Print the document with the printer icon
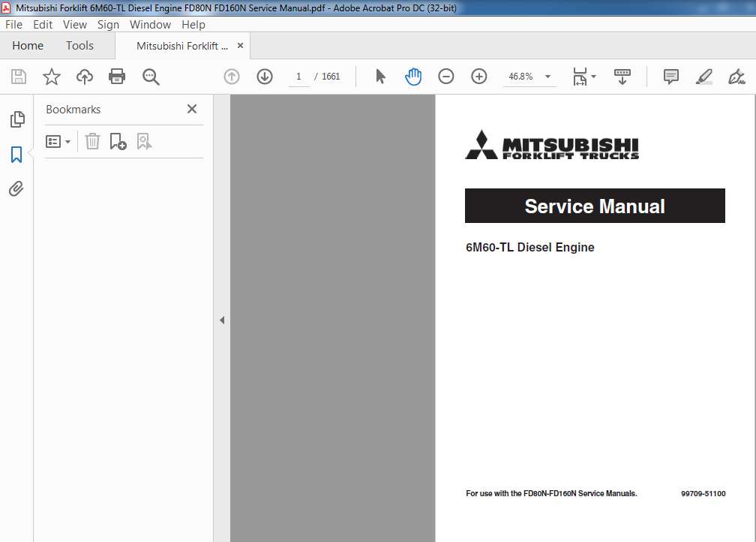 tap(117, 77)
